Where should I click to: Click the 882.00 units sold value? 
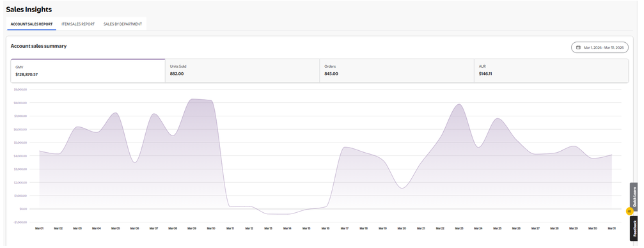(x=177, y=74)
